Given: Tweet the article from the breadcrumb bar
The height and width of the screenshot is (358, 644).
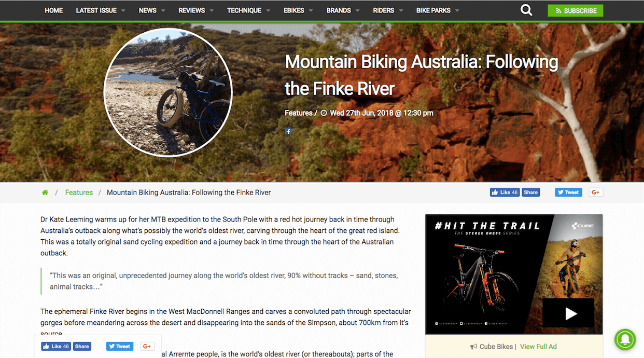Looking at the screenshot, I should click(x=568, y=192).
